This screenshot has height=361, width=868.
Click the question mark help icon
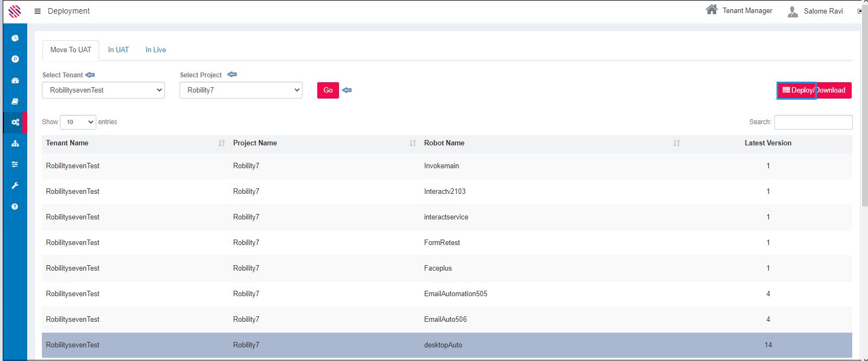(x=15, y=206)
